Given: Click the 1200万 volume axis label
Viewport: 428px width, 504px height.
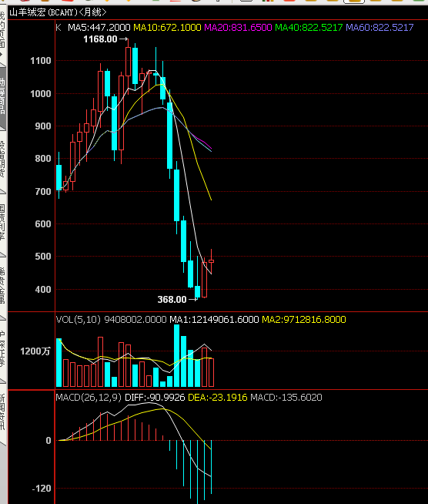Looking at the screenshot, I should click(x=35, y=351).
